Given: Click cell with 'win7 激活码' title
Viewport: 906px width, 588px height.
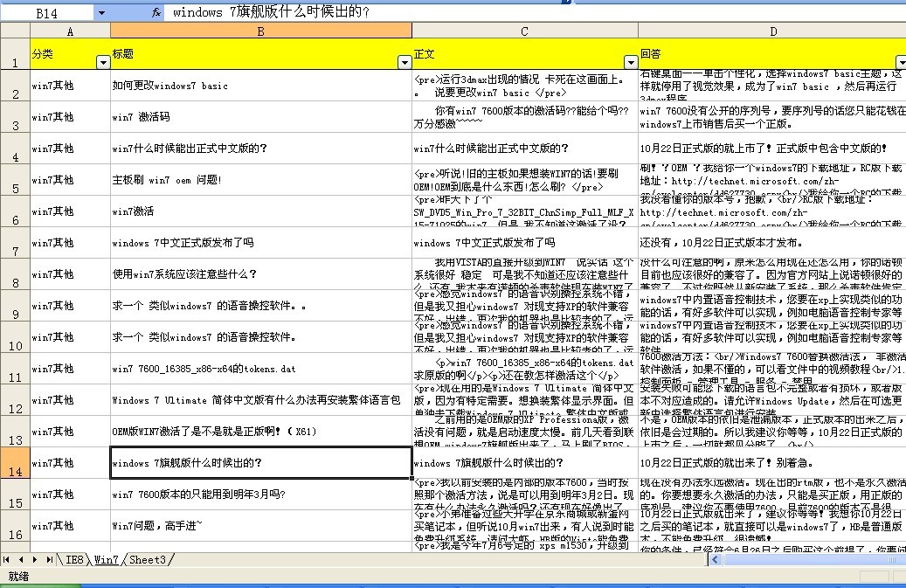Looking at the screenshot, I should point(260,116).
